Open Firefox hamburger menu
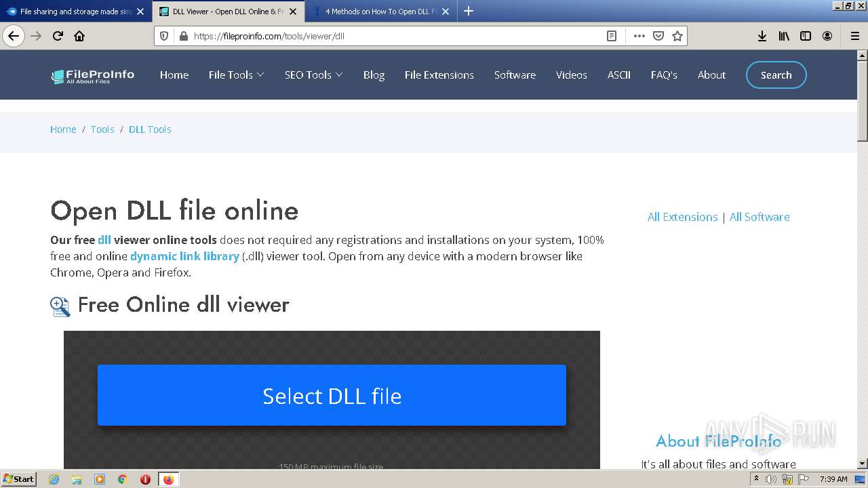 (x=854, y=36)
